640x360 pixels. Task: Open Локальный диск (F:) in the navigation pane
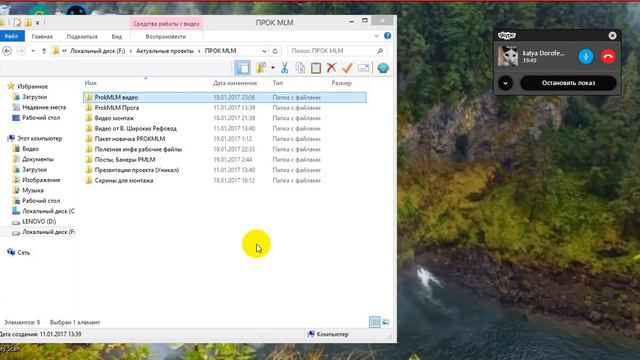pyautogui.click(x=48, y=232)
